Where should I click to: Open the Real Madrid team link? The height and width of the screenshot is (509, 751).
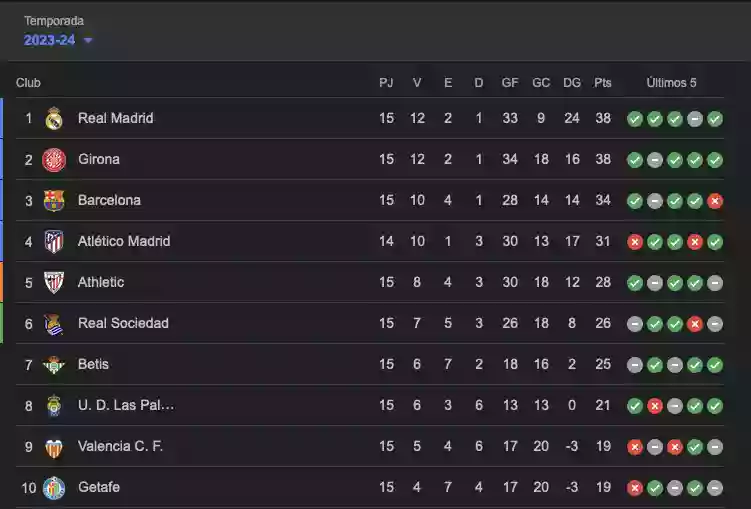click(116, 118)
